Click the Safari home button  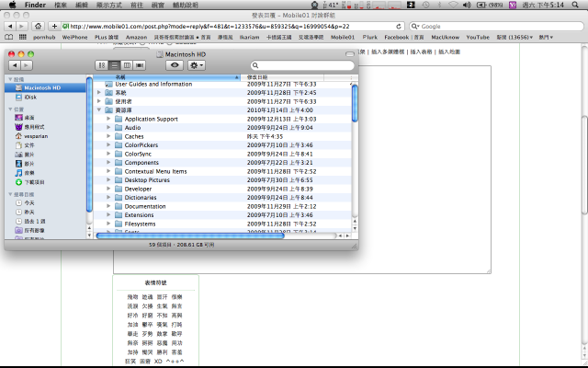click(38, 27)
